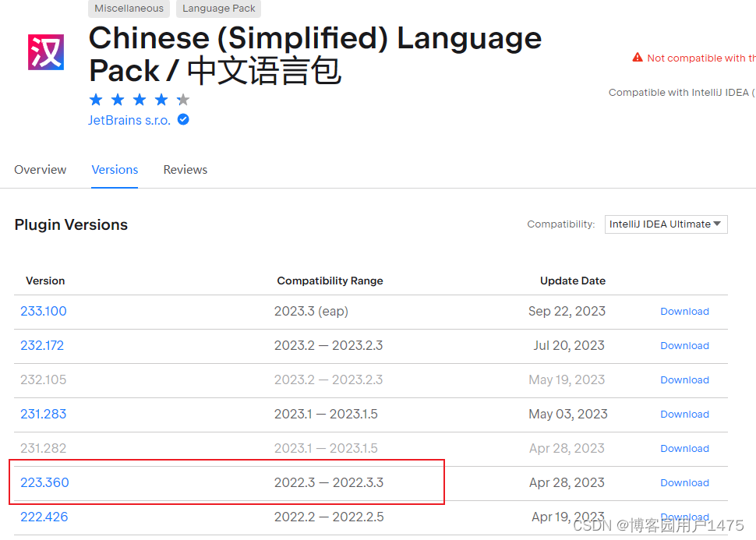Switch to the Reviews tab
The width and height of the screenshot is (756, 540).
185,170
